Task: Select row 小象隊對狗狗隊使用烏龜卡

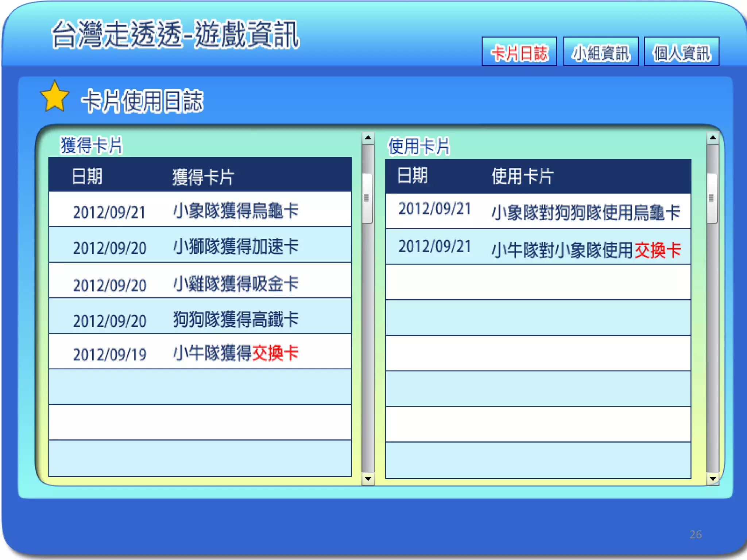Action: click(x=586, y=212)
